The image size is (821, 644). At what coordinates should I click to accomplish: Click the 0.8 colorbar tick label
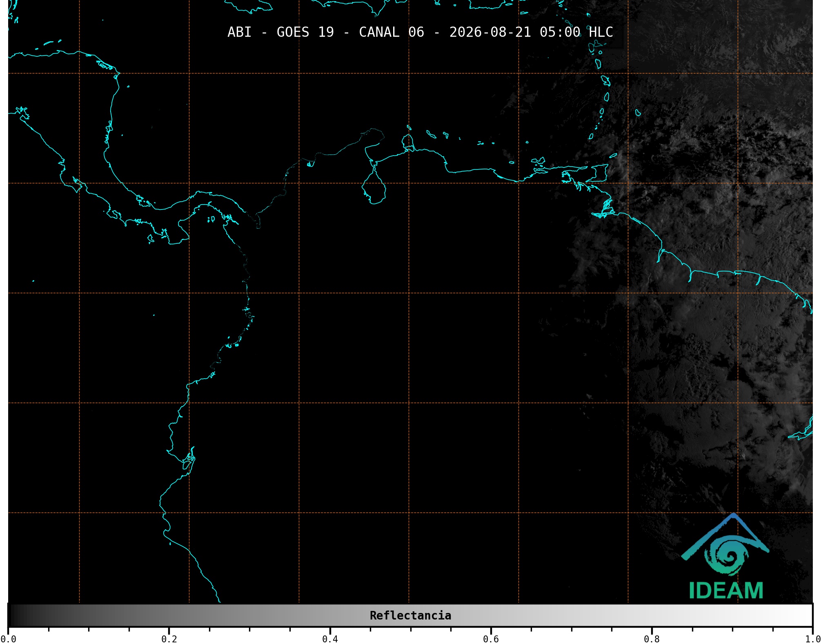[x=652, y=639]
